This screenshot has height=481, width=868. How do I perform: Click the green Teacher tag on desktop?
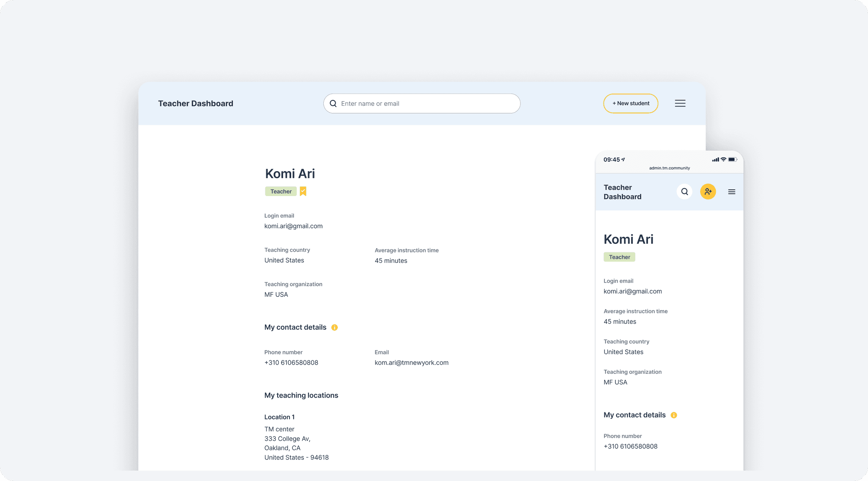(x=281, y=191)
